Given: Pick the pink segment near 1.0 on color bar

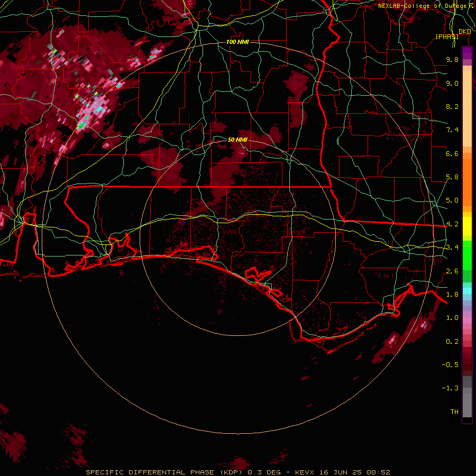Looking at the screenshot, I should (467, 321).
